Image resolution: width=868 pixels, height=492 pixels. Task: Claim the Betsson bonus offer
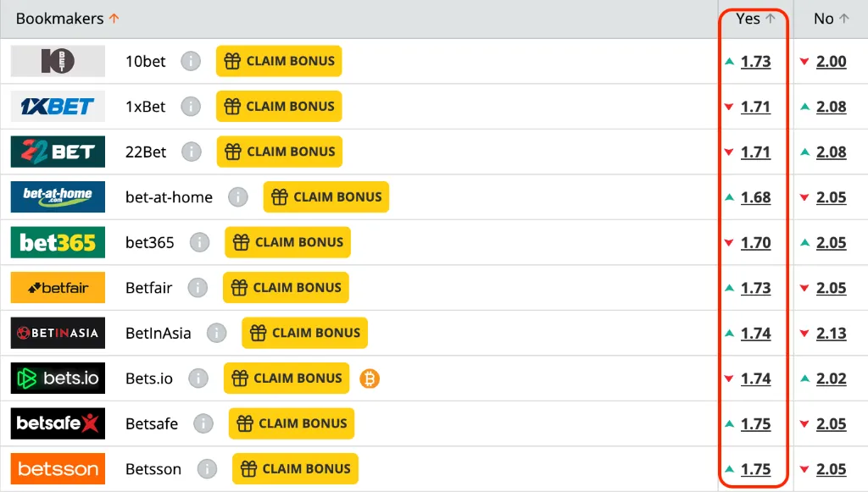point(295,469)
